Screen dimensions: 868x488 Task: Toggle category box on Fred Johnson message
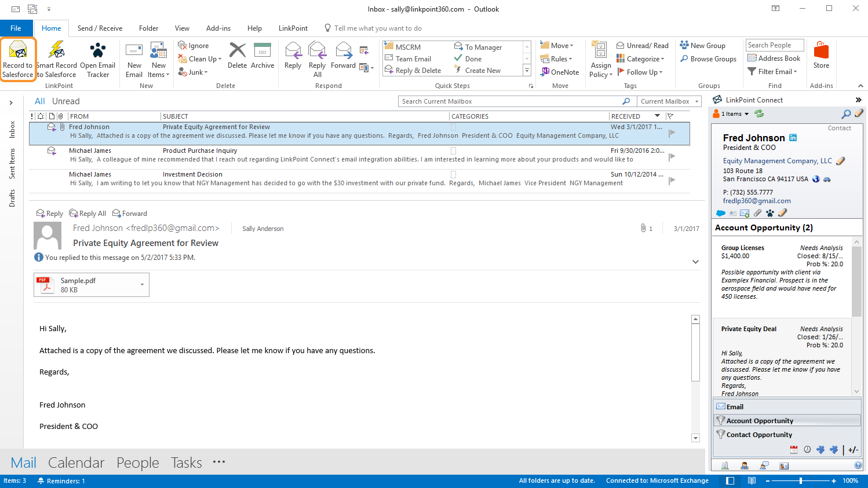pos(454,127)
